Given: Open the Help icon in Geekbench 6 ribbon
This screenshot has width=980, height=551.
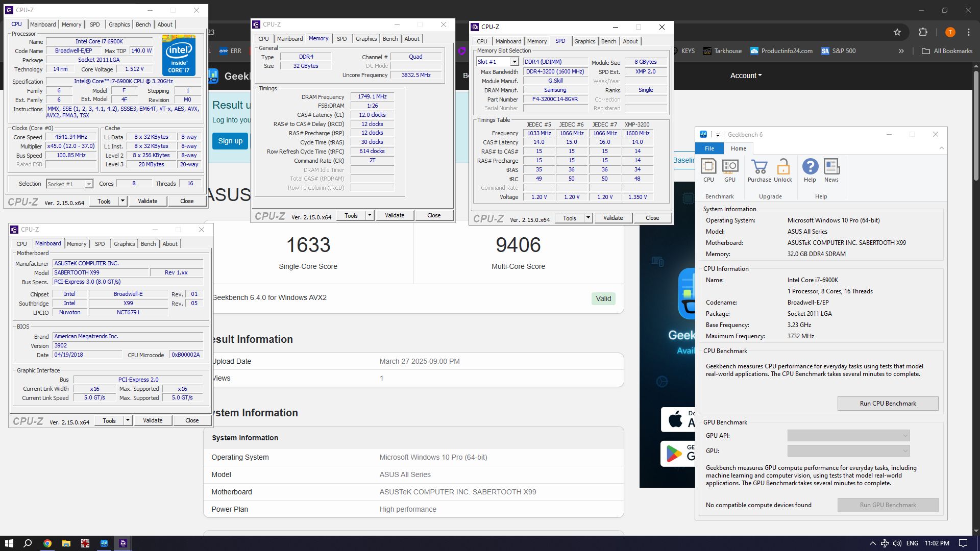Looking at the screenshot, I should 810,170.
